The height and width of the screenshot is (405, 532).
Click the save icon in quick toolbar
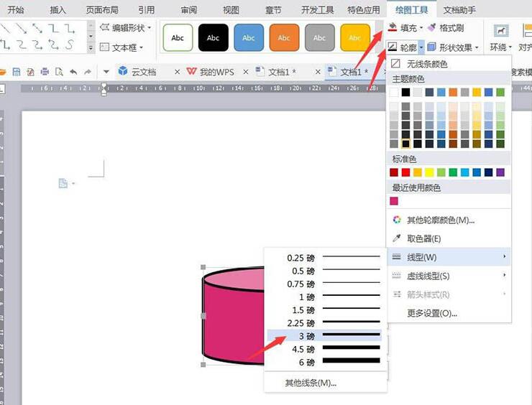17,72
